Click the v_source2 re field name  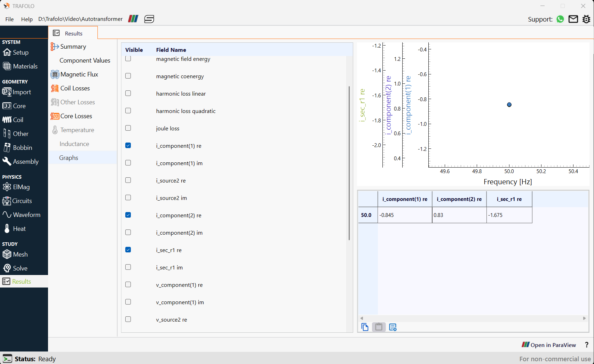[172, 320]
